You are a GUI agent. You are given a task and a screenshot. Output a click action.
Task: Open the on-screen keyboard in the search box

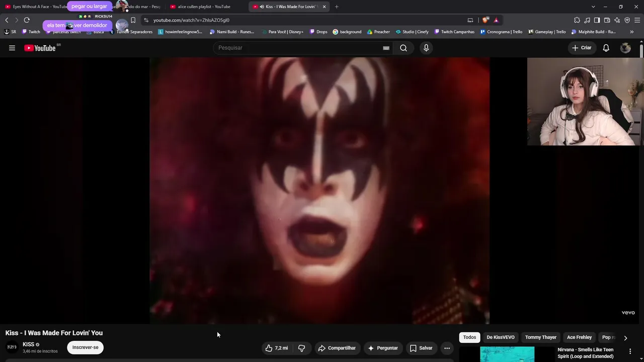coord(386,48)
